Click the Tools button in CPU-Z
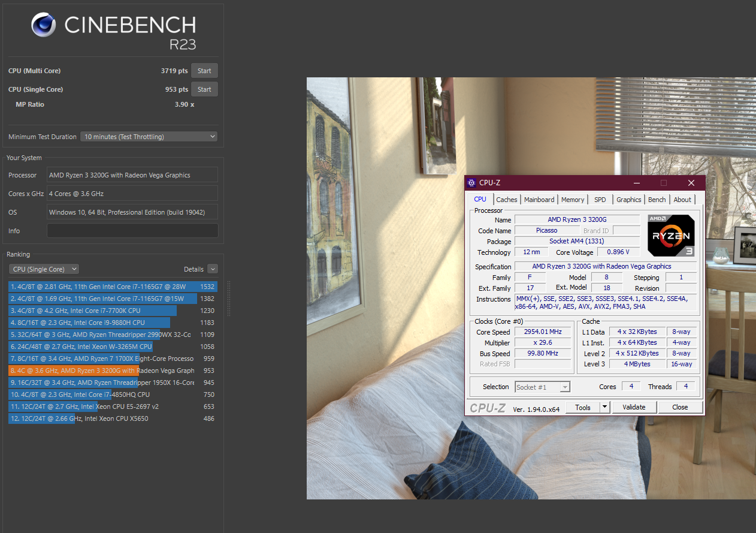Screen dimensions: 756x533 coord(583,407)
